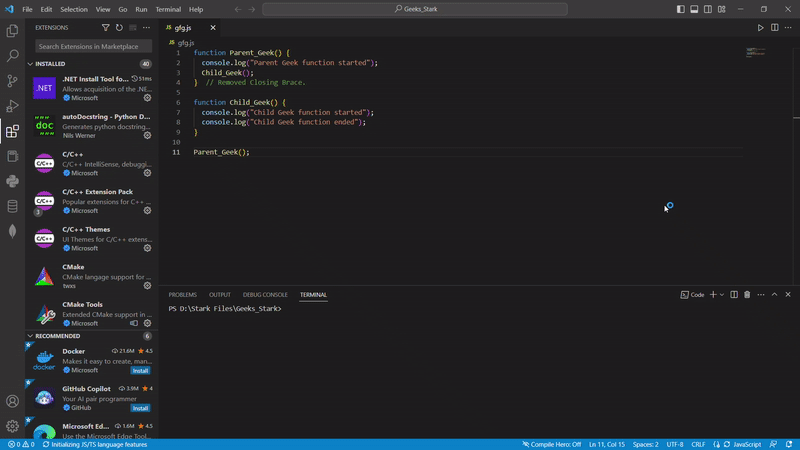The width and height of the screenshot is (800, 450).
Task: Manage the C/C++ Extension Pack gear
Action: pyautogui.click(x=147, y=210)
